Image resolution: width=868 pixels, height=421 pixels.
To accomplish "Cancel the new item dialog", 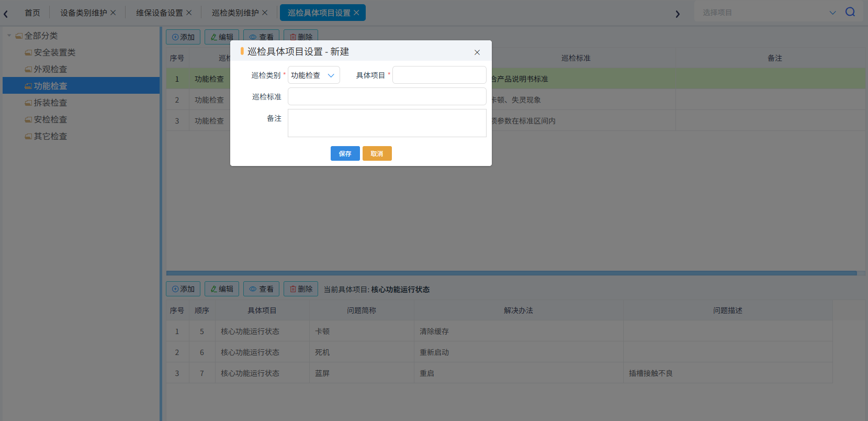I will pyautogui.click(x=377, y=153).
